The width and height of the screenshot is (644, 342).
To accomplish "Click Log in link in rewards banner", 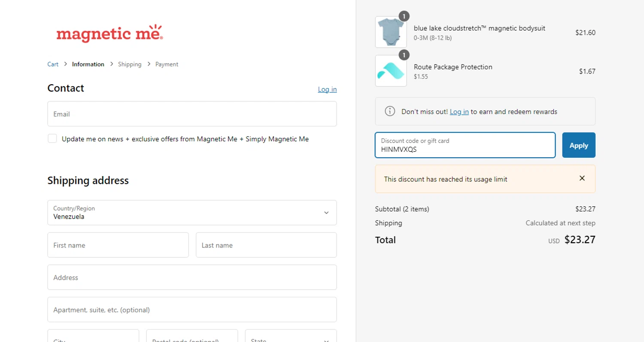I will coord(459,112).
